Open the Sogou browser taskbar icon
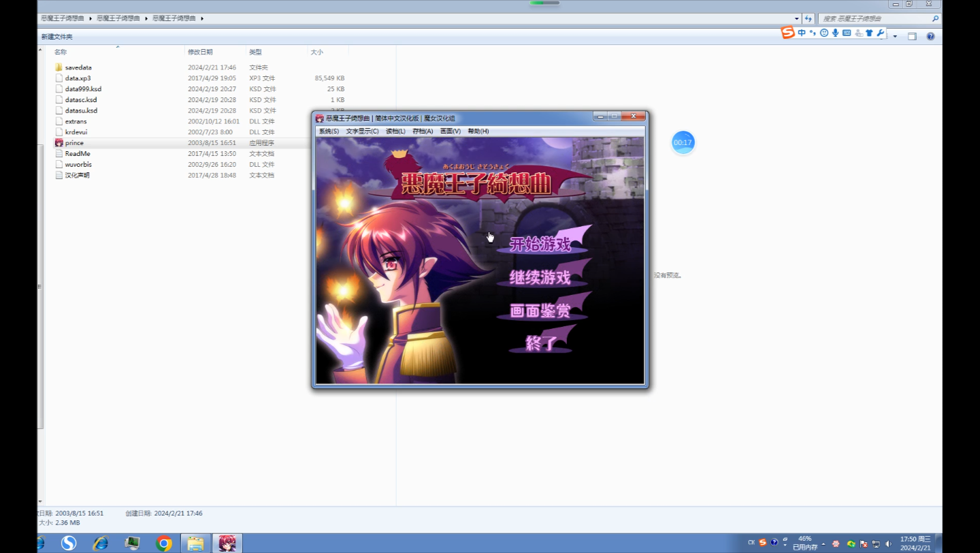The width and height of the screenshot is (980, 553). pyautogui.click(x=68, y=543)
